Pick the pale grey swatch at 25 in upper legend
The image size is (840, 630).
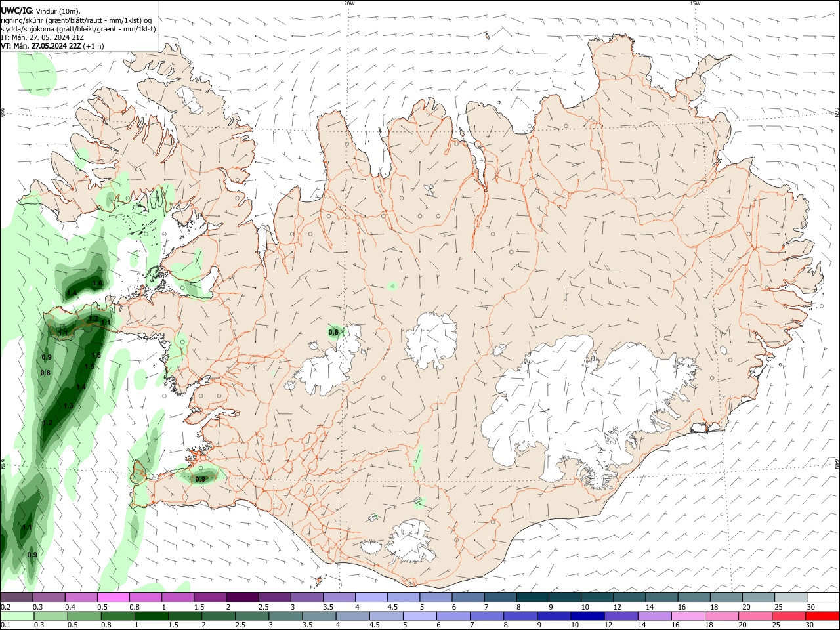coord(790,597)
